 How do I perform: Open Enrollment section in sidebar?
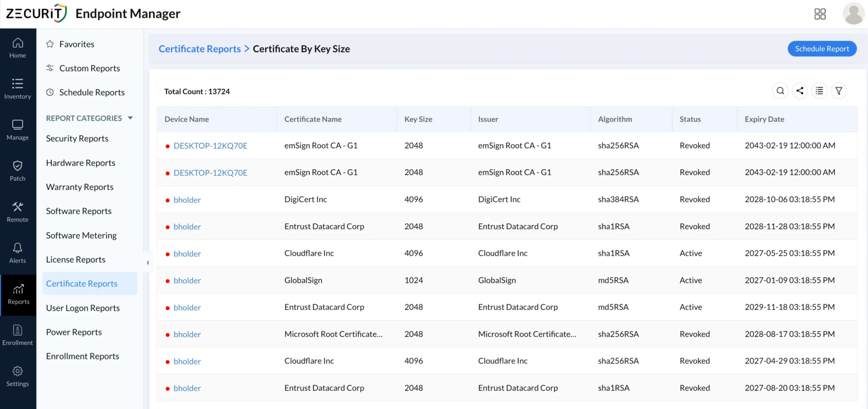click(18, 336)
